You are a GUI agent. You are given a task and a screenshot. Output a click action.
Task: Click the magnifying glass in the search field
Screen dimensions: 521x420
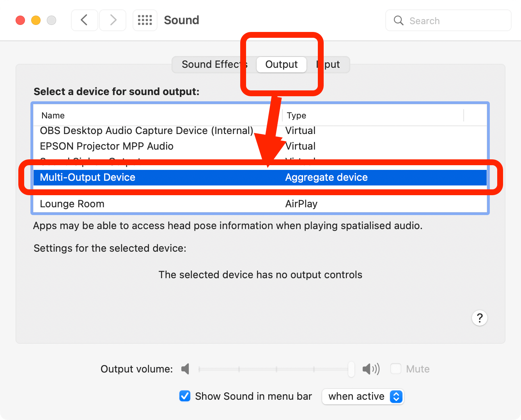pos(398,20)
